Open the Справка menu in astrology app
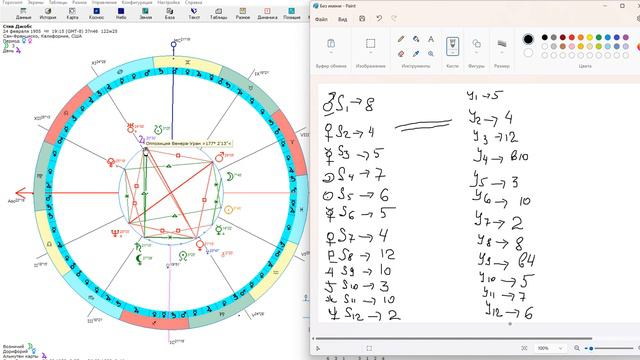 coord(193,2)
